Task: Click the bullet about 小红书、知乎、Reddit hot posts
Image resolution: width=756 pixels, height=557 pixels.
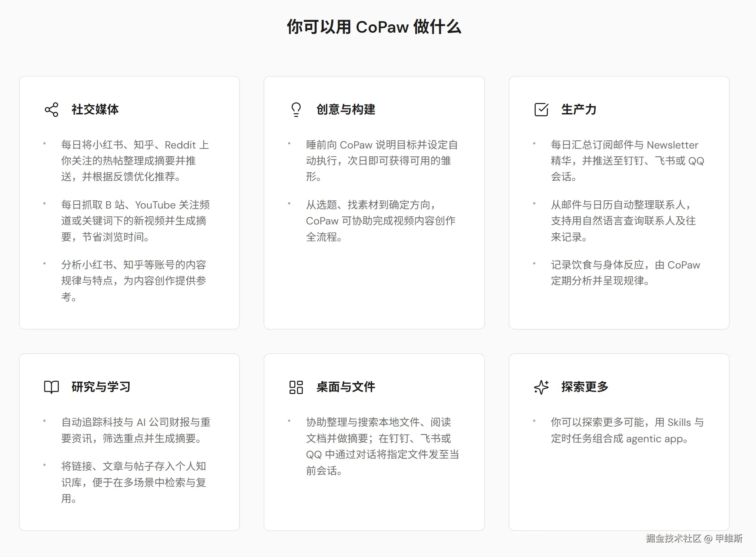Action: pyautogui.click(x=135, y=161)
